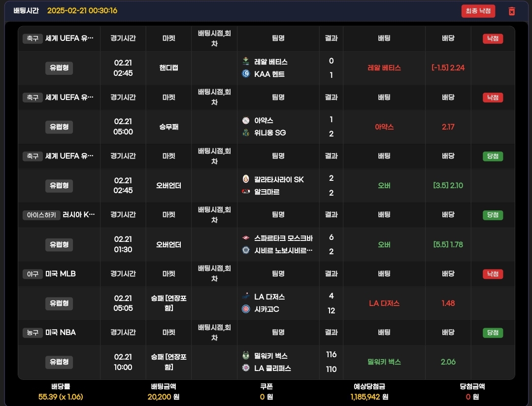Click the Galatasaray SK team logo
The image size is (532, 406).
tap(246, 179)
